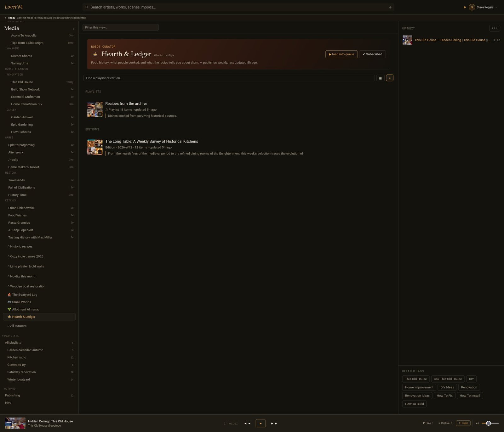Click the search magnifier icon in top bar
The width and height of the screenshot is (504, 432).
tap(87, 7)
